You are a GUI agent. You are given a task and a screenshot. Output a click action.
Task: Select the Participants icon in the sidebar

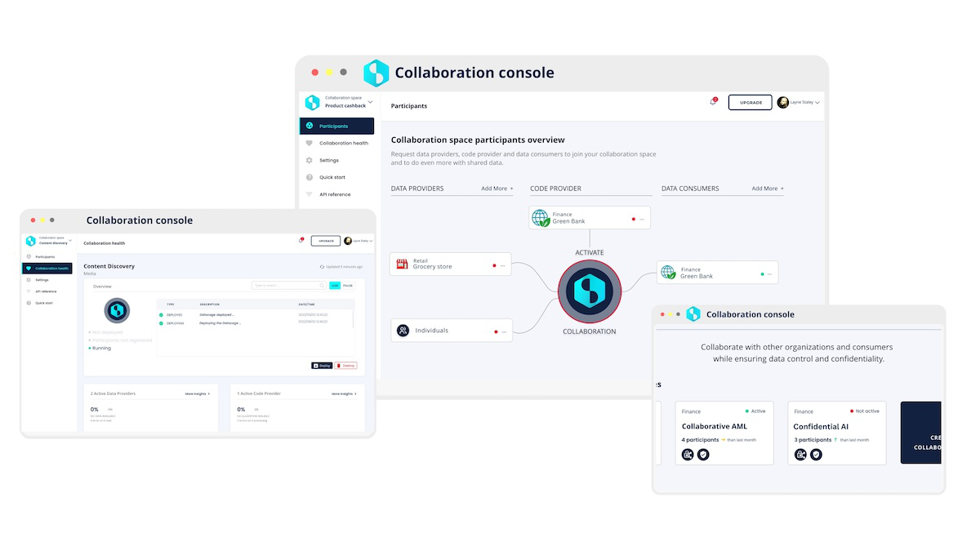(x=309, y=126)
